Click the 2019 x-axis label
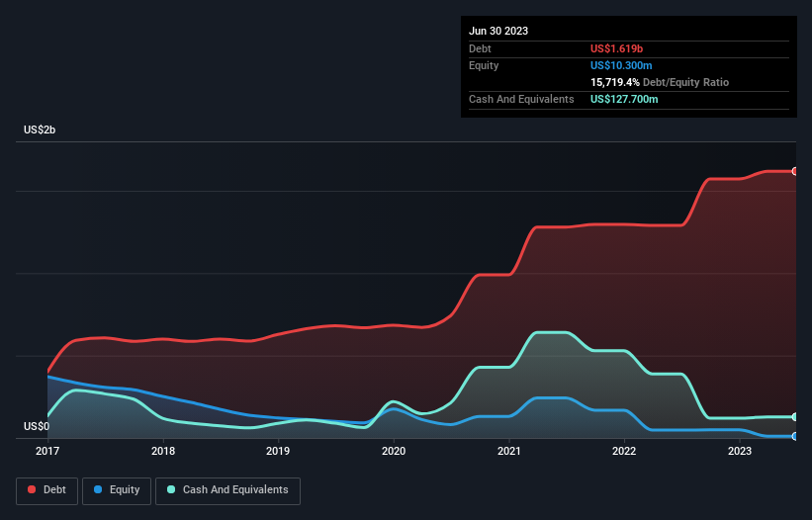This screenshot has height=520, width=812. point(278,451)
